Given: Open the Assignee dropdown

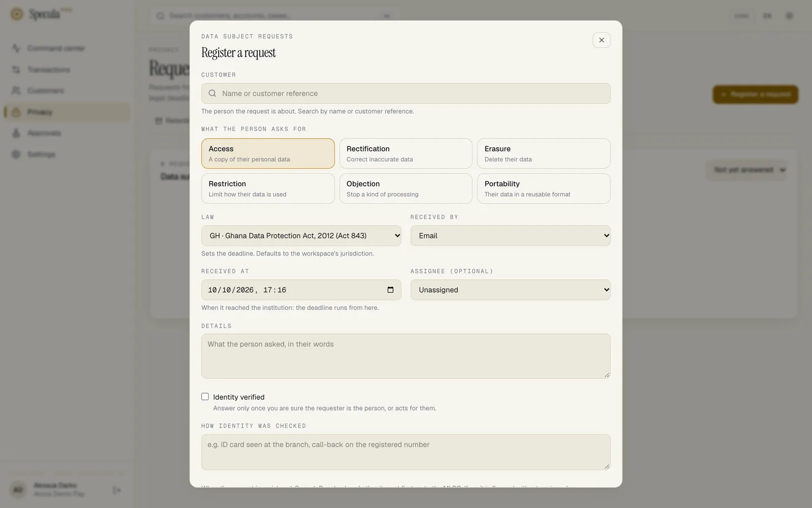Looking at the screenshot, I should [511, 290].
